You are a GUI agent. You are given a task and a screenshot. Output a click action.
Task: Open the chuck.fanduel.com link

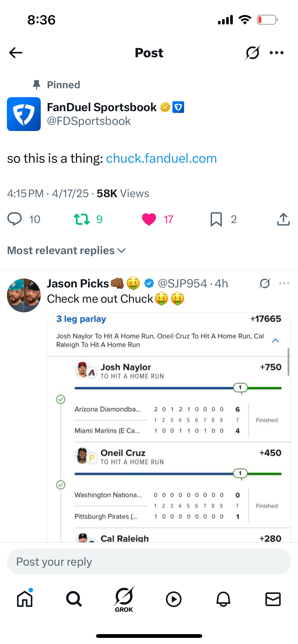click(x=161, y=158)
